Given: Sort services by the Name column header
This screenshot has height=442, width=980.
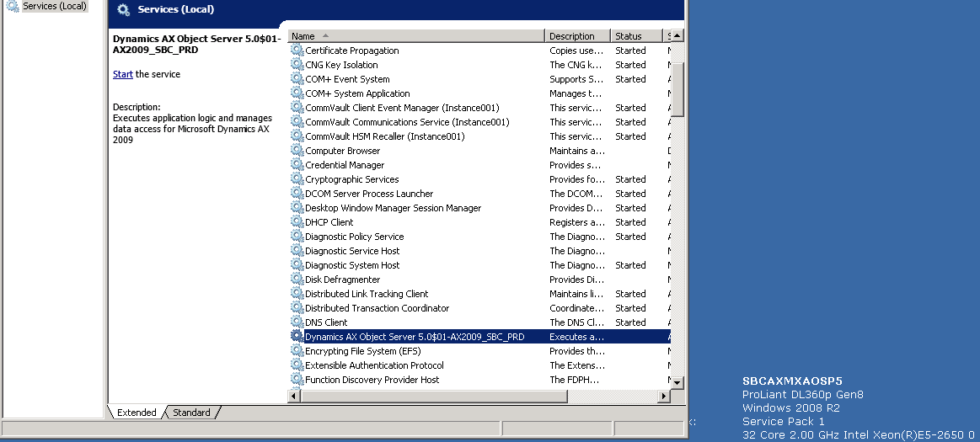Looking at the screenshot, I should [416, 36].
